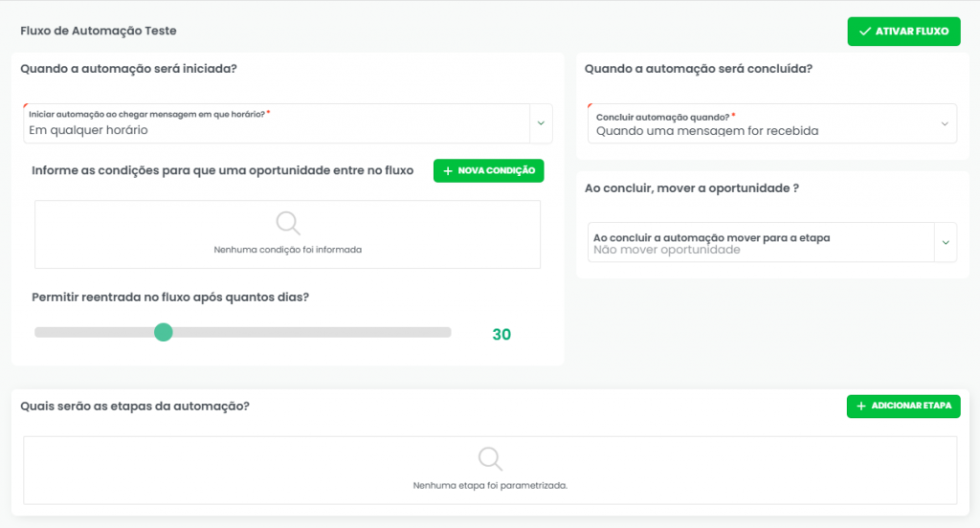Expand the mover para a etapa chevron
The height and width of the screenshot is (528, 980).
point(945,242)
